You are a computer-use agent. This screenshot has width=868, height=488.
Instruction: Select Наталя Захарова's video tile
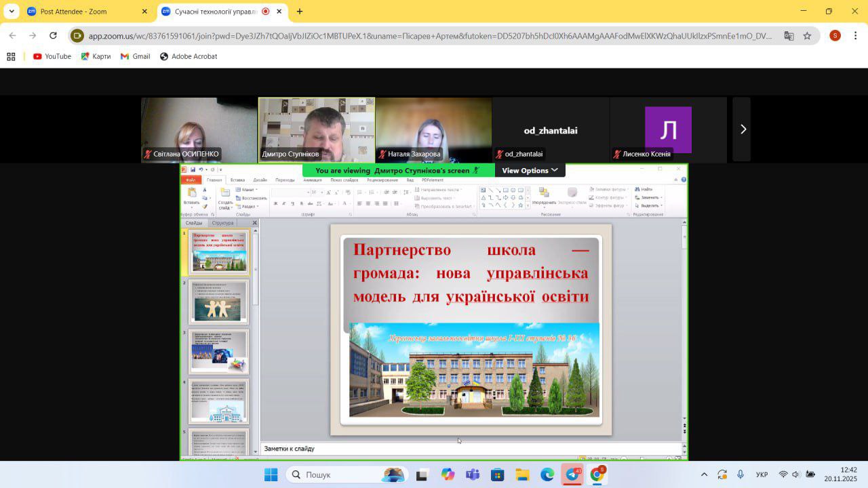(x=433, y=129)
